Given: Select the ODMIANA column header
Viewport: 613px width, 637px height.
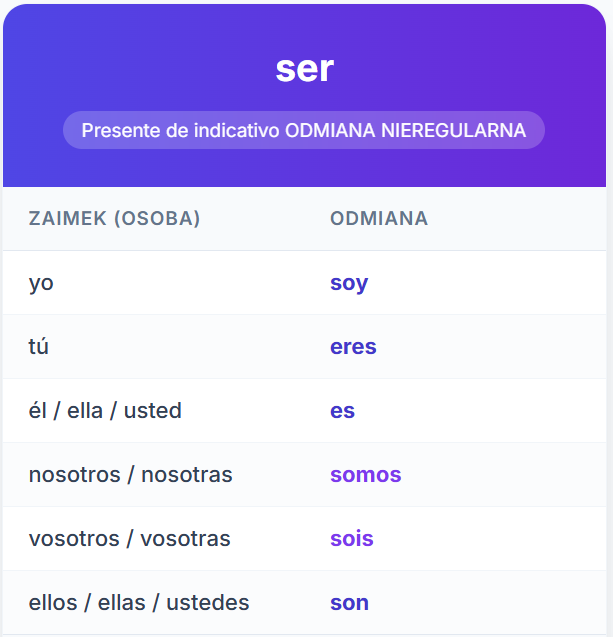Looking at the screenshot, I should coord(379,219).
